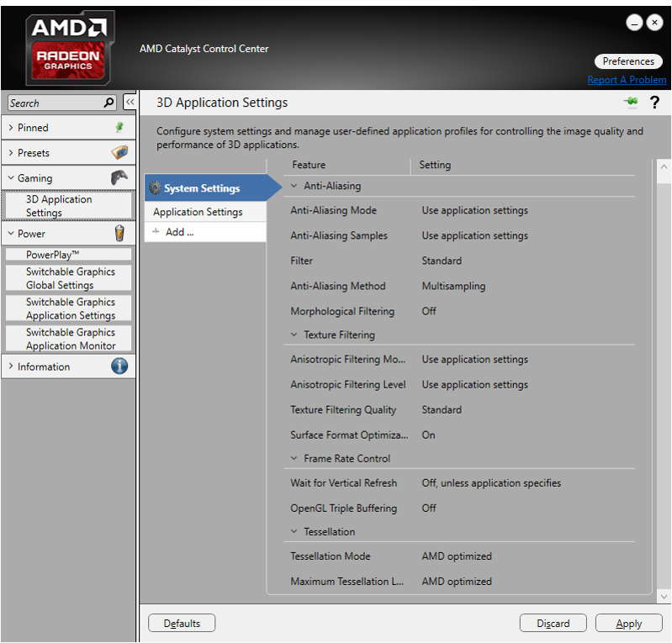Open Switchable Graphics Global Settings

click(x=69, y=278)
